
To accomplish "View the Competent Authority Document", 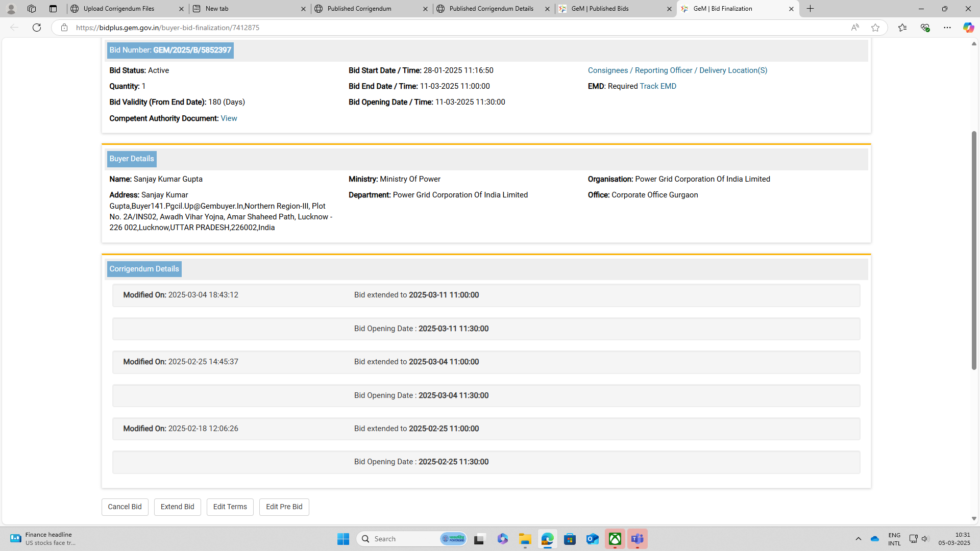I will (229, 118).
